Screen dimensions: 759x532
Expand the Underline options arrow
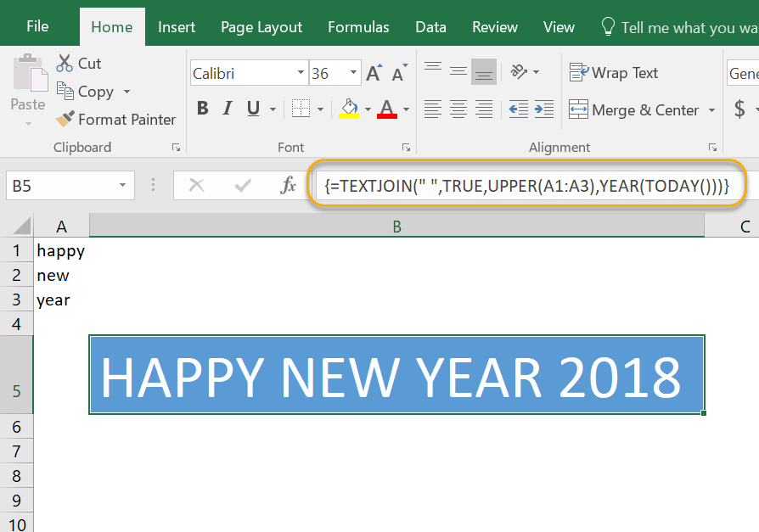(273, 109)
